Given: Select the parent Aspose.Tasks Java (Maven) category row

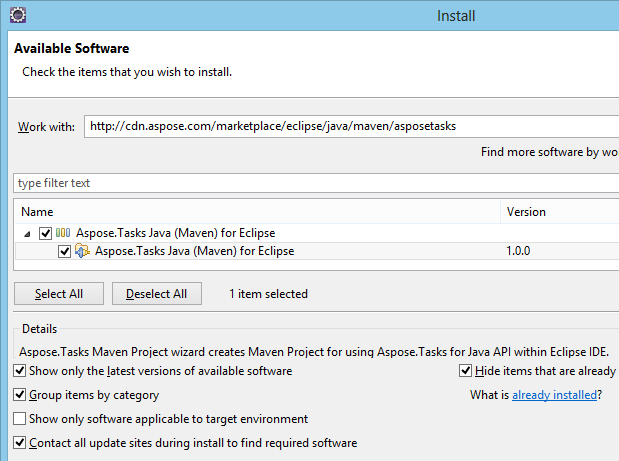Looking at the screenshot, I should click(x=175, y=233).
